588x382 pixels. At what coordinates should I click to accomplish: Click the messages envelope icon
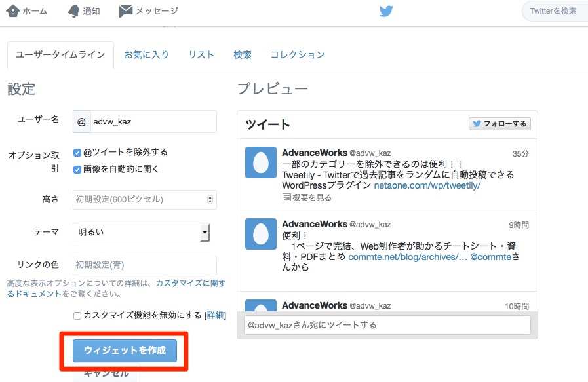[x=126, y=11]
